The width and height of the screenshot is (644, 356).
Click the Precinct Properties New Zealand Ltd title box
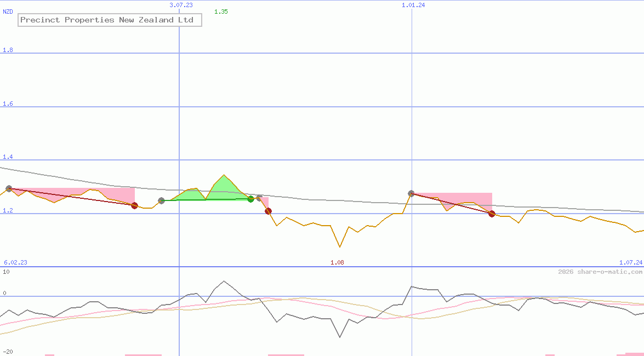pos(110,20)
